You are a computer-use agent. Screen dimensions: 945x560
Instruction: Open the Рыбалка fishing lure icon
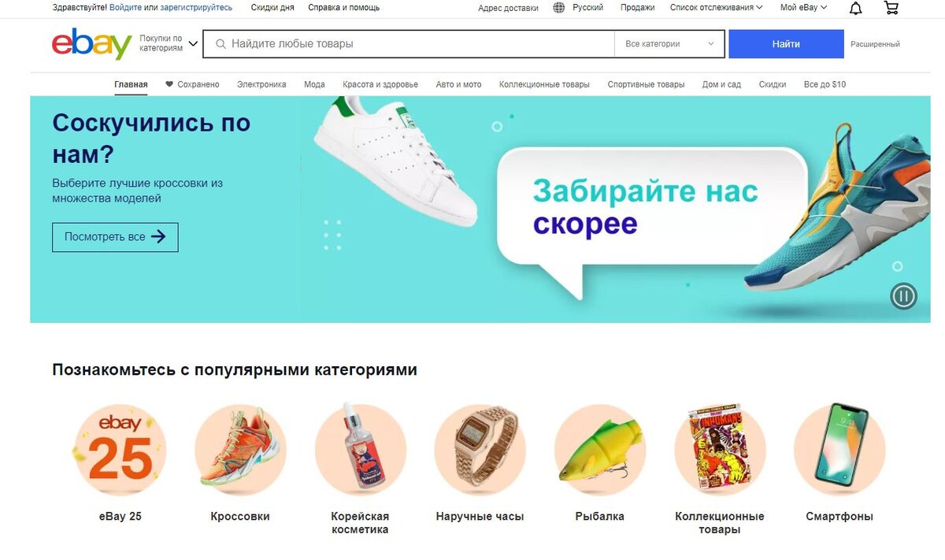(600, 451)
